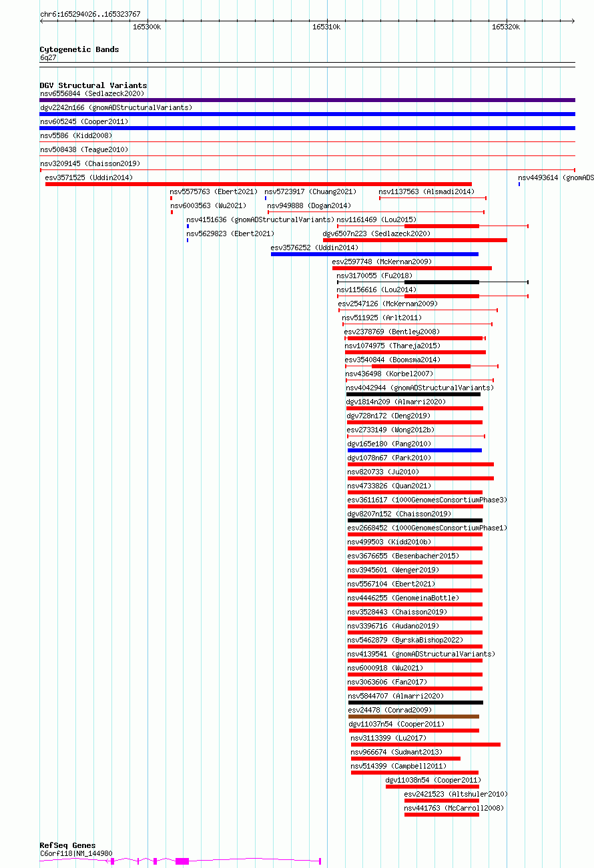Select variant nsv605245 (Cooper2011)
Image resolution: width=594 pixels, height=868 pixels.
84,121
